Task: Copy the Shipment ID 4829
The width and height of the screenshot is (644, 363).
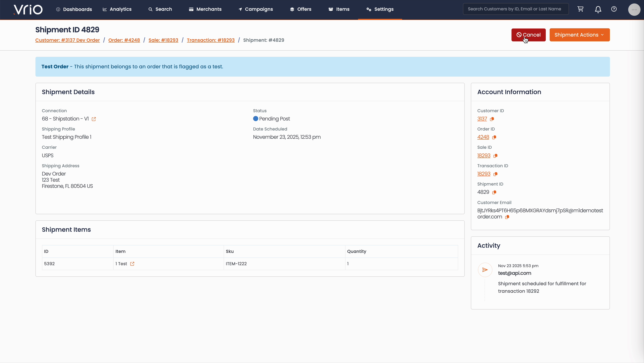Action: (494, 192)
